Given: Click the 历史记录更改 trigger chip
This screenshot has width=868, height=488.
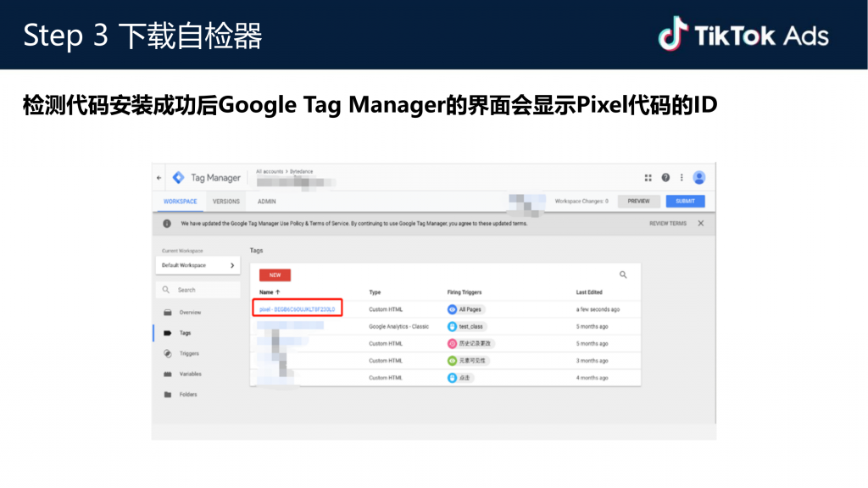Looking at the screenshot, I should (470, 344).
